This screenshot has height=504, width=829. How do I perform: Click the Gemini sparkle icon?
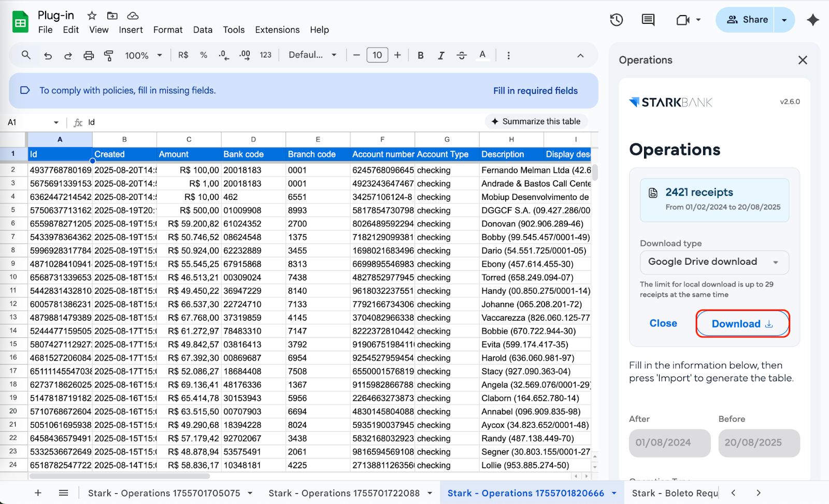tap(812, 20)
